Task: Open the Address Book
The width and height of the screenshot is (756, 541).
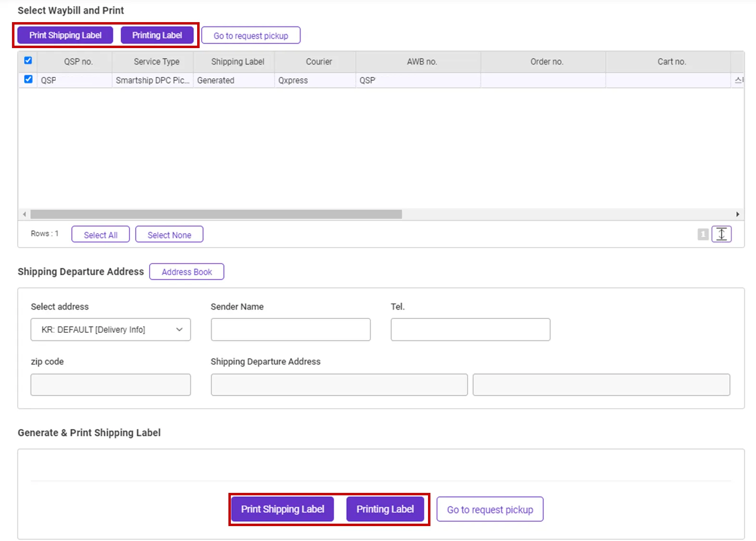Action: tap(187, 272)
